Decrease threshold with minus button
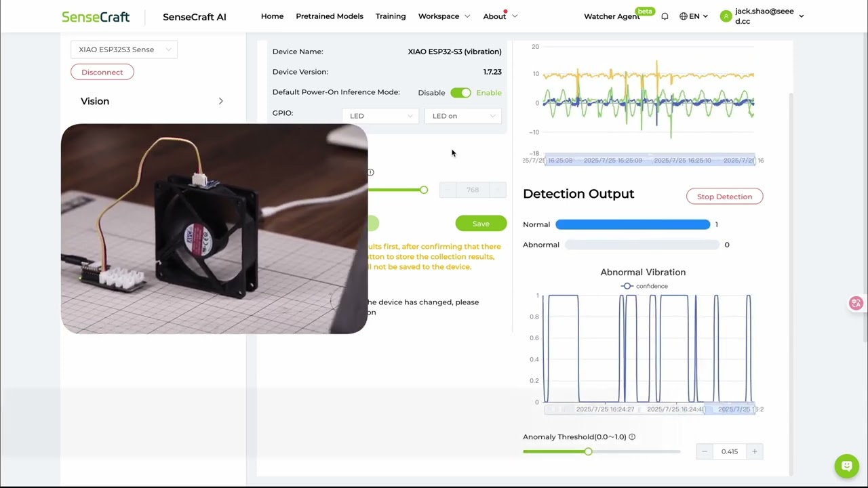This screenshot has width=868, height=488. coord(705,451)
